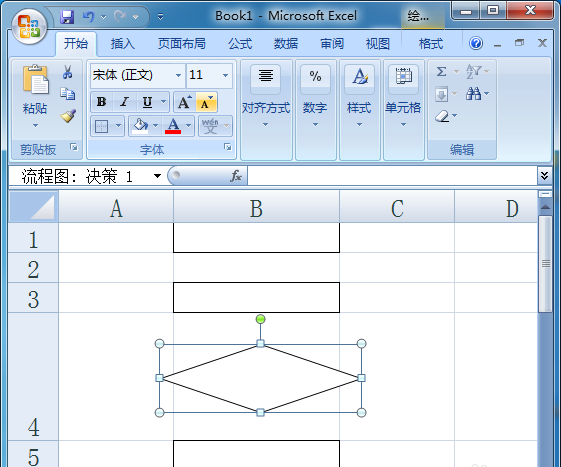Switch to the 插入 tab
The image size is (561, 467).
[123, 44]
